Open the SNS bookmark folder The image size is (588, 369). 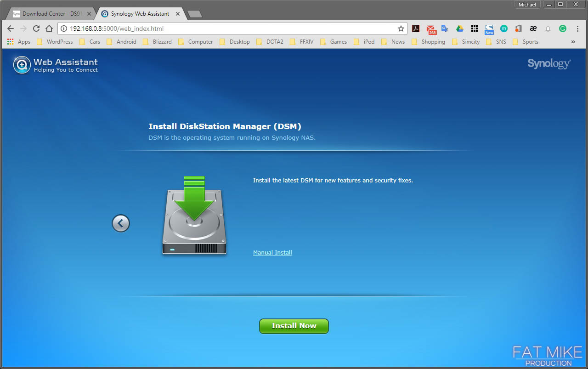(x=496, y=42)
